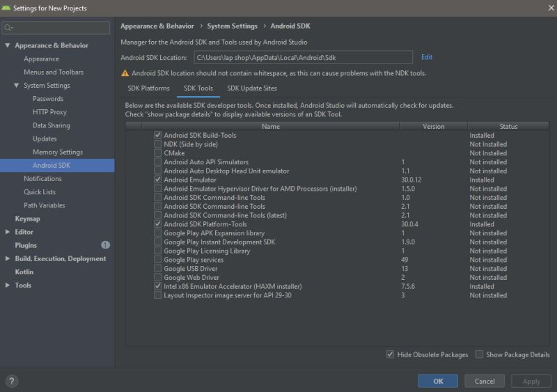Collapse the System Settings subtree
Image resolution: width=557 pixels, height=392 pixels.
(x=16, y=86)
